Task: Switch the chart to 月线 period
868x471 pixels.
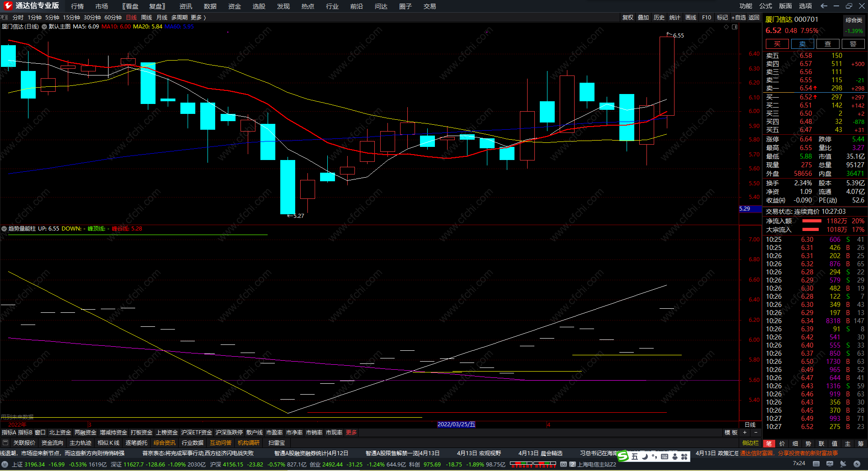Action: tap(162, 18)
